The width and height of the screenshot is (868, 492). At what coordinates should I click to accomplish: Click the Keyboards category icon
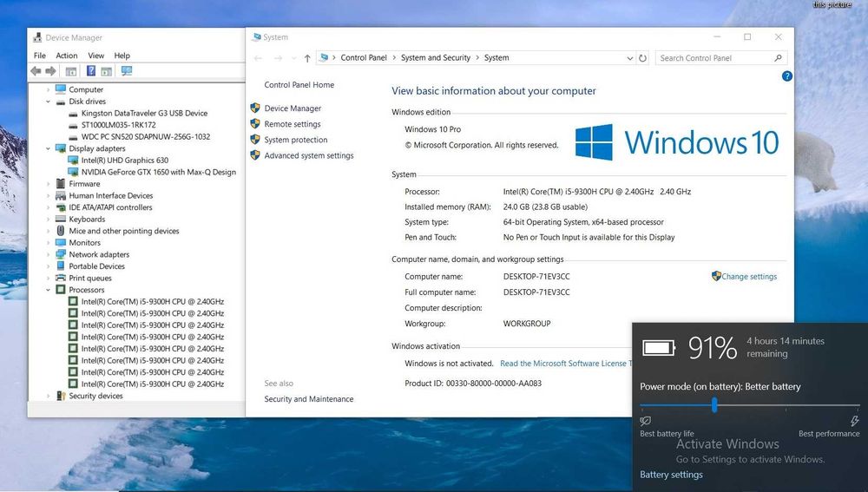[61, 220]
